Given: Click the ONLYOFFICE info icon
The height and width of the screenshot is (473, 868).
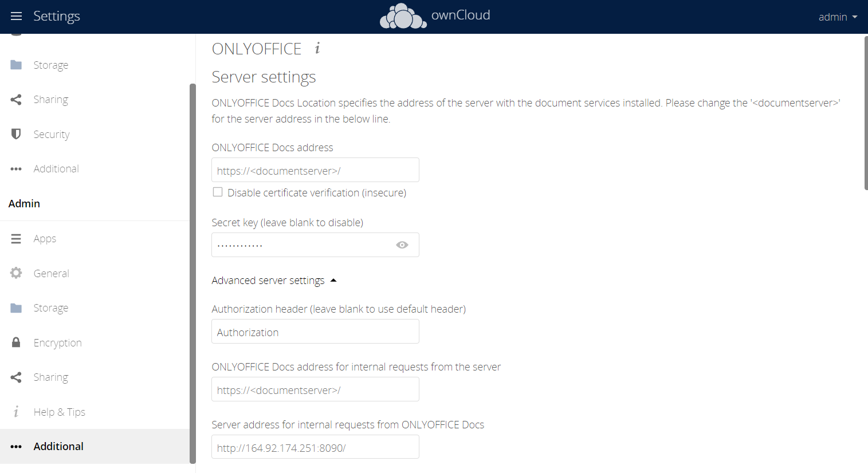Looking at the screenshot, I should [x=317, y=49].
